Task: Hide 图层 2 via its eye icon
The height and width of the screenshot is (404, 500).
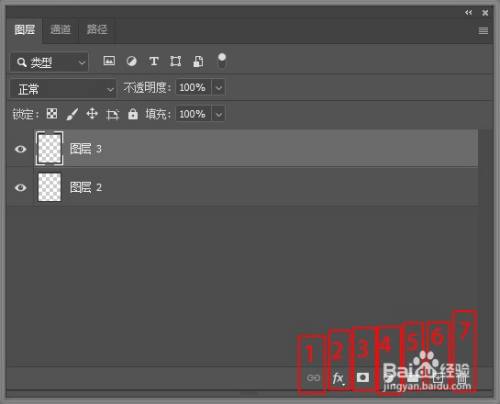Action: click(x=21, y=188)
